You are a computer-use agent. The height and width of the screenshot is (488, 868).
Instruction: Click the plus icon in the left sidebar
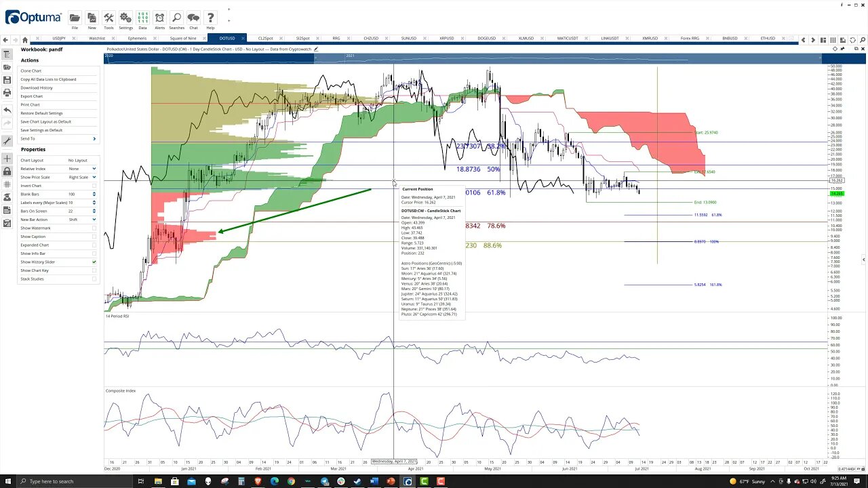[7, 159]
